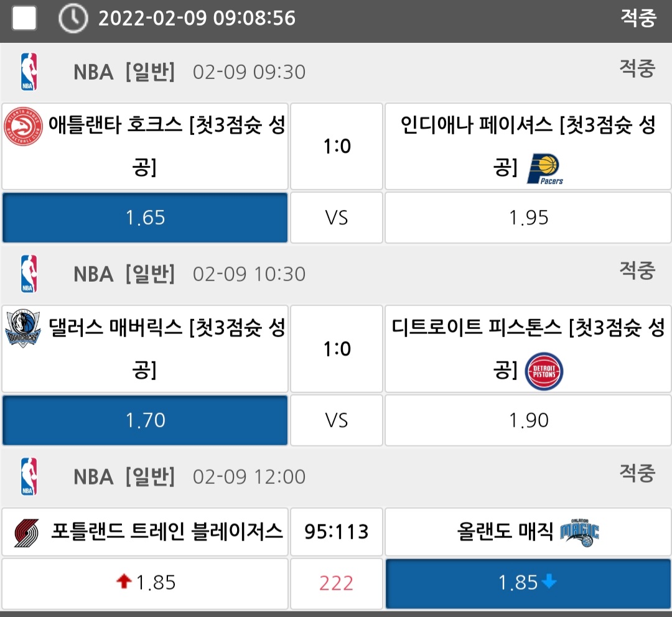The height and width of the screenshot is (617, 672).
Task: Click the Atlanta Hawks team logo
Action: 23,127
